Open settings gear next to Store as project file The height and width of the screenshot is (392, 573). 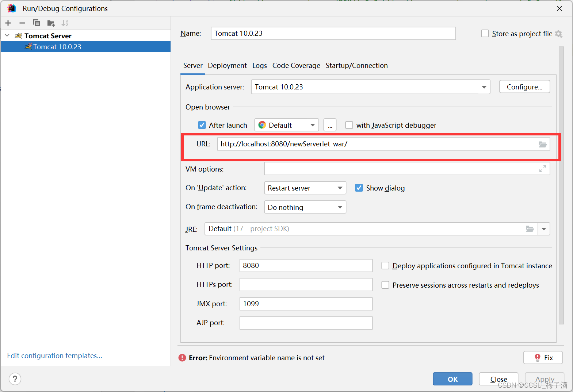click(x=558, y=34)
